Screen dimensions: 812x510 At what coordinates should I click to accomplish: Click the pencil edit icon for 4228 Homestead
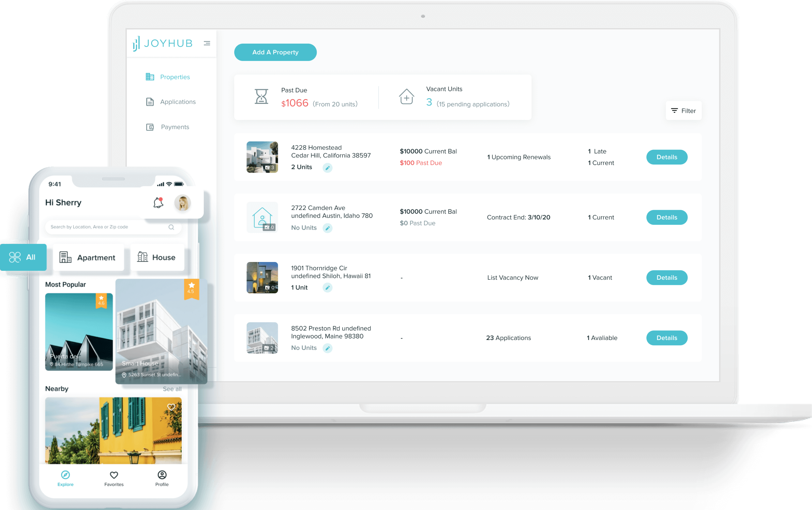click(x=327, y=168)
